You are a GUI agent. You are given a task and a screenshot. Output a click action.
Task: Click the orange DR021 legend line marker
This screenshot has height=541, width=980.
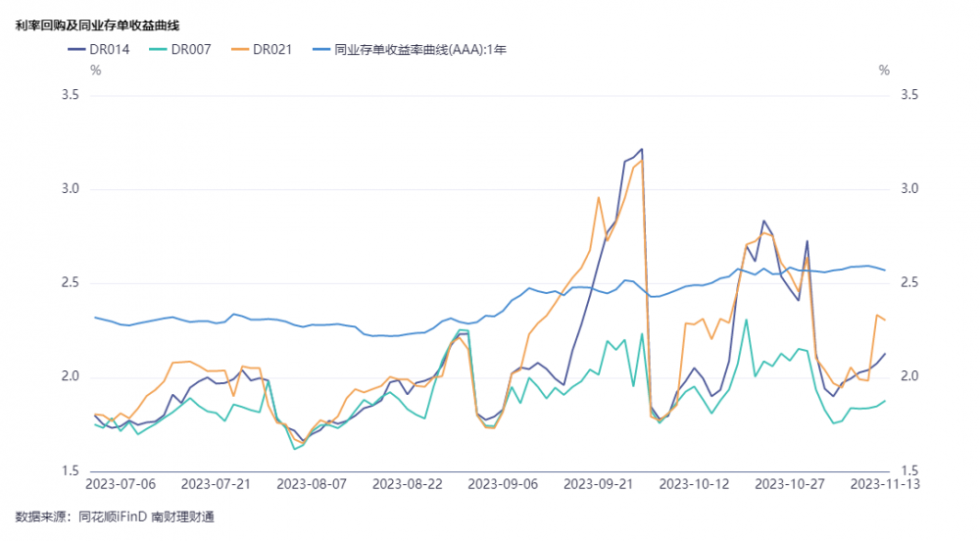click(x=239, y=48)
